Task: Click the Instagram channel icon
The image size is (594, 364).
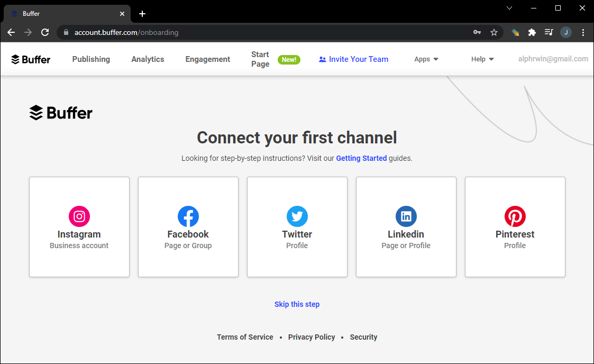Action: (79, 216)
